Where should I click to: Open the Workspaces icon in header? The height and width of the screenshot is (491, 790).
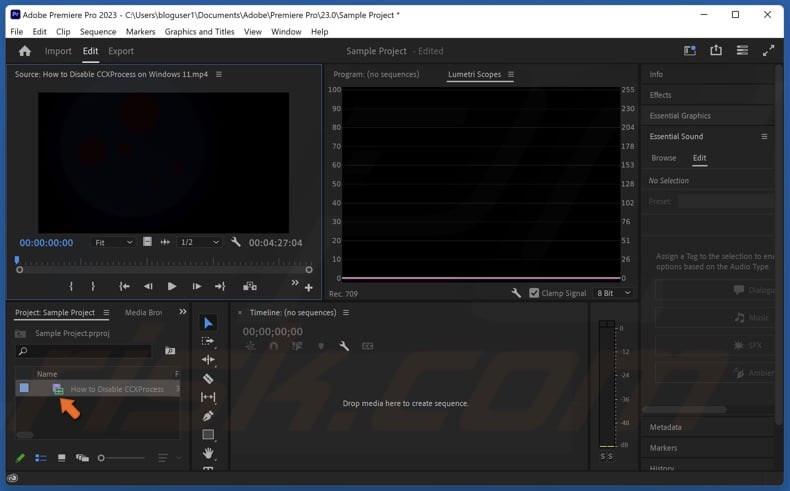click(x=742, y=50)
